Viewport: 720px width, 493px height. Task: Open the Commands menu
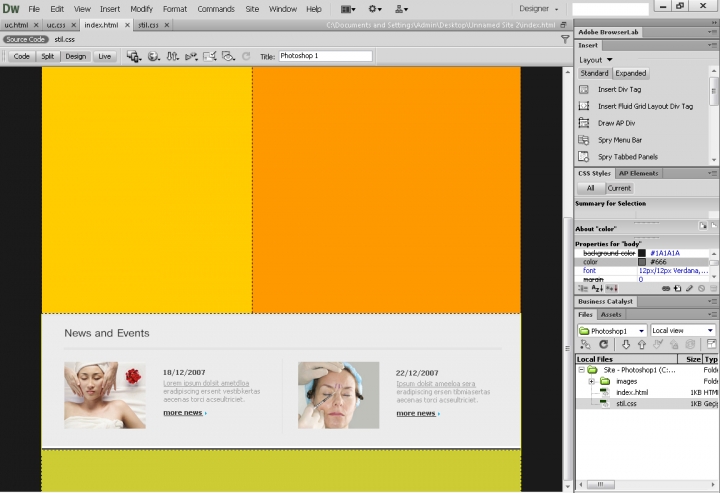(215, 8)
